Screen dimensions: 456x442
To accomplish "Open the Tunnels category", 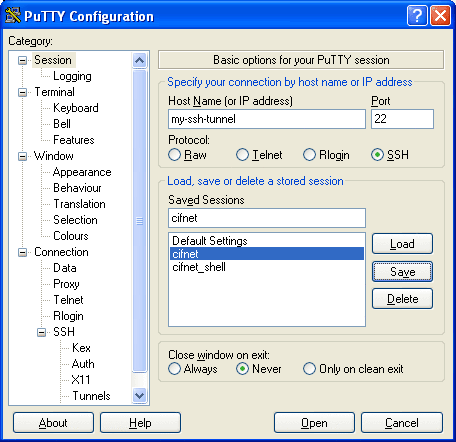I will 91,396.
